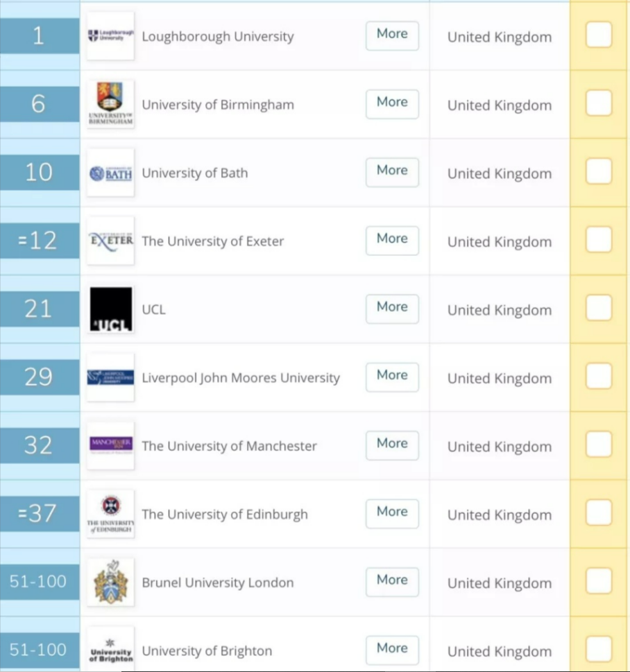Click the Liverpool John Moores University logo

(110, 377)
